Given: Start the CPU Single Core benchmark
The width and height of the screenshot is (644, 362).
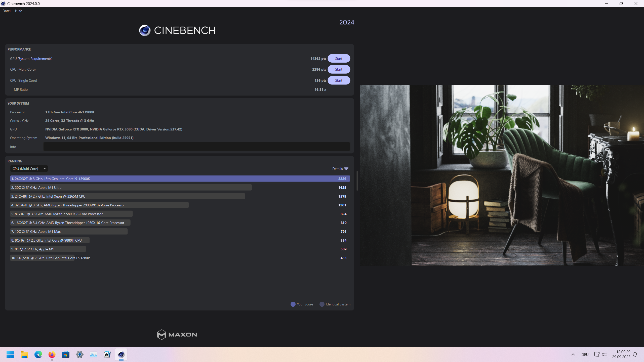Looking at the screenshot, I should click(x=339, y=80).
